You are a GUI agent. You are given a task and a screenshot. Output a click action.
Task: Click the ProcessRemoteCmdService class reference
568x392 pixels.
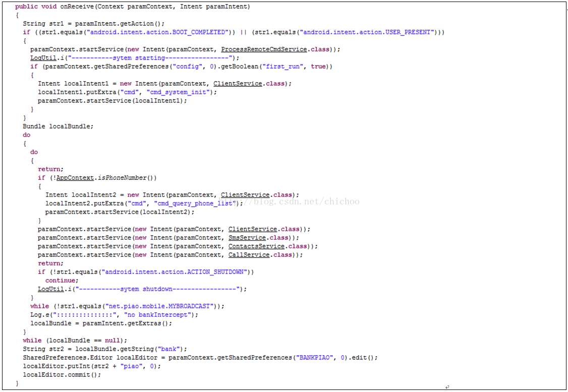[x=264, y=49]
